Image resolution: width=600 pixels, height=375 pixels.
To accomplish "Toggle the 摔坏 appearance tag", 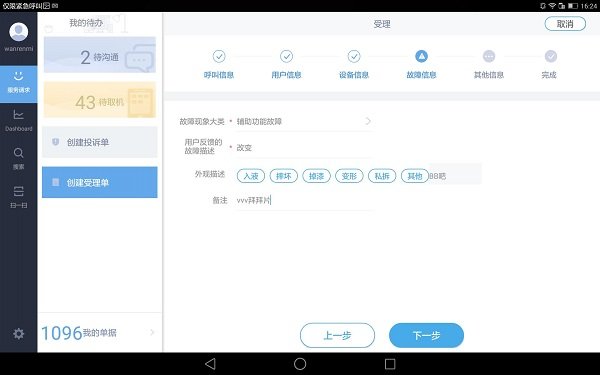I will [x=284, y=176].
